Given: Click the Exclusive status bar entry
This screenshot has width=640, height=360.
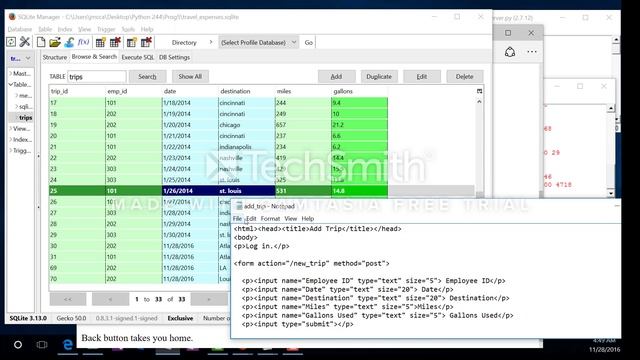Looking at the screenshot, I should (x=180, y=318).
